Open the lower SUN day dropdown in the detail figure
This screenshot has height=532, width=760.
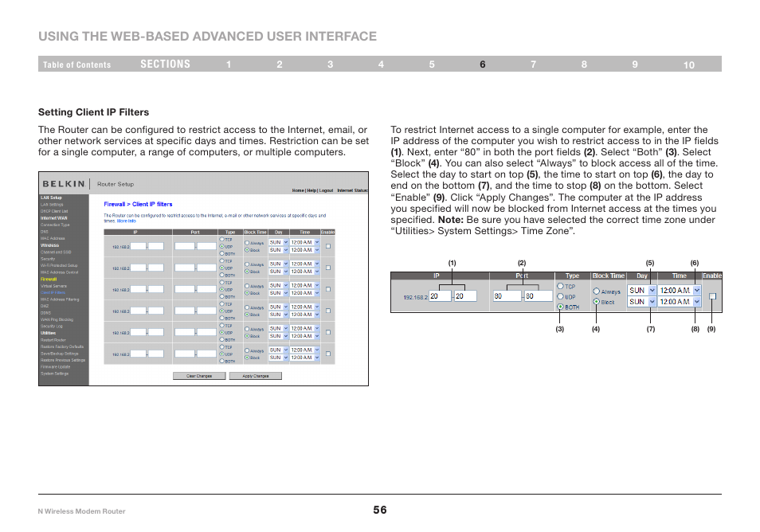point(642,301)
